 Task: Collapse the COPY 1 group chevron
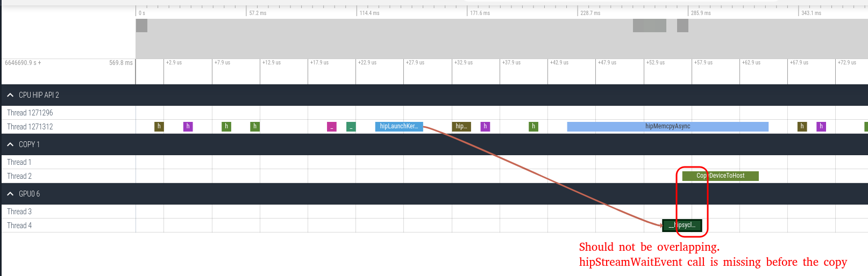point(10,144)
